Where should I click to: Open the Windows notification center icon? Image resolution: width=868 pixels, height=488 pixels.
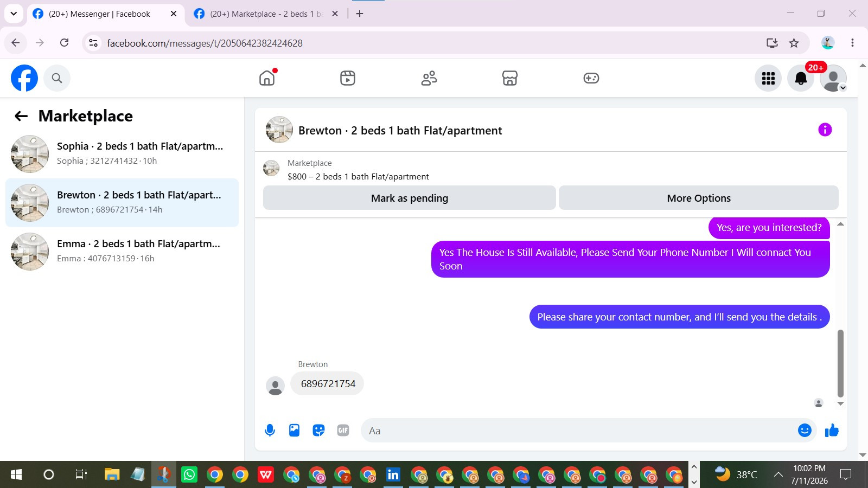[x=845, y=475]
